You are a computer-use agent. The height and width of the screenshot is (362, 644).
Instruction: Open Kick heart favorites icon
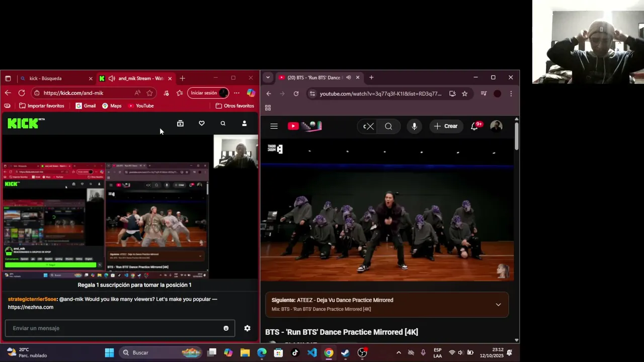[x=201, y=124]
